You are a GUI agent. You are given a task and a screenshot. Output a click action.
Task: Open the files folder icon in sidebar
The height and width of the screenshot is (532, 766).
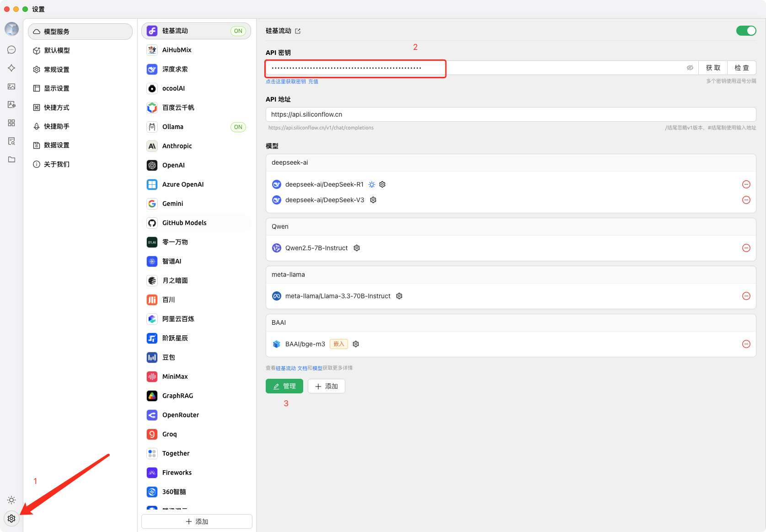tap(11, 160)
